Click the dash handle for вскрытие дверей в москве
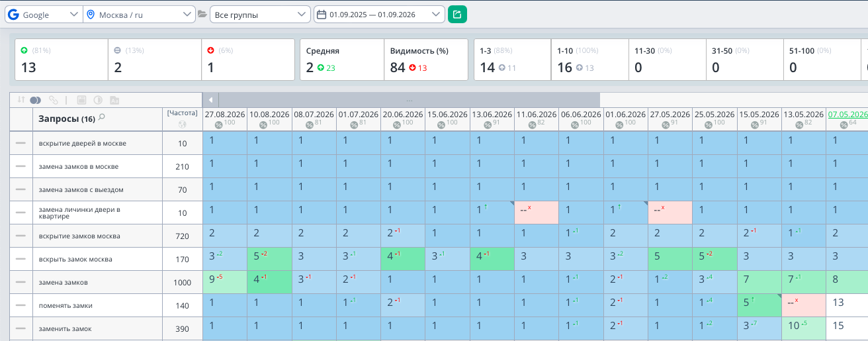Screen dimensions: 868x341 point(21,143)
